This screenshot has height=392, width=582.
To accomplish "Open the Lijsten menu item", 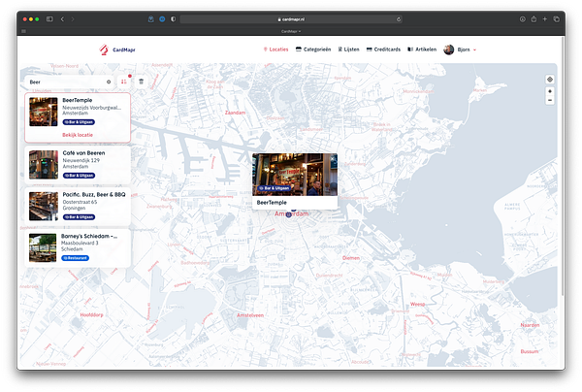I will [x=348, y=49].
